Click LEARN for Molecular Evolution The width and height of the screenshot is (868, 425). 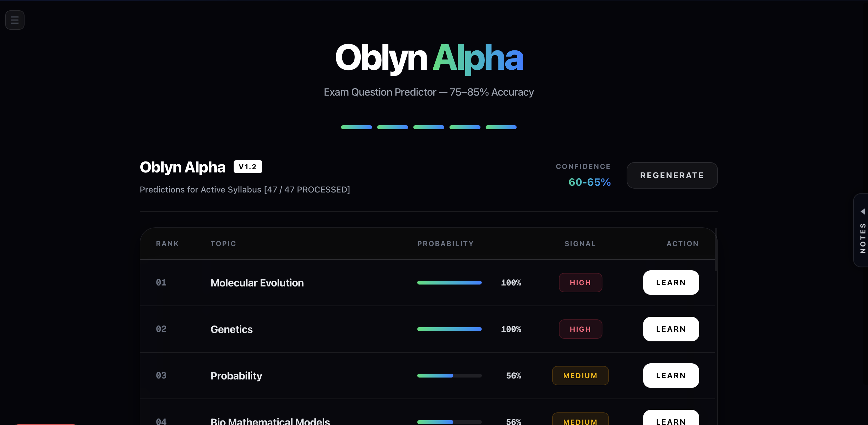point(671,282)
